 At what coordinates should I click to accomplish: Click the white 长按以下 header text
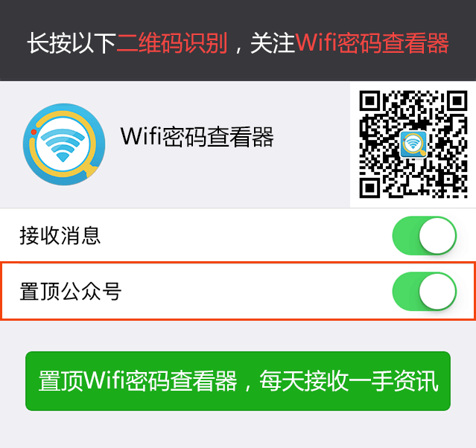[x=72, y=43]
